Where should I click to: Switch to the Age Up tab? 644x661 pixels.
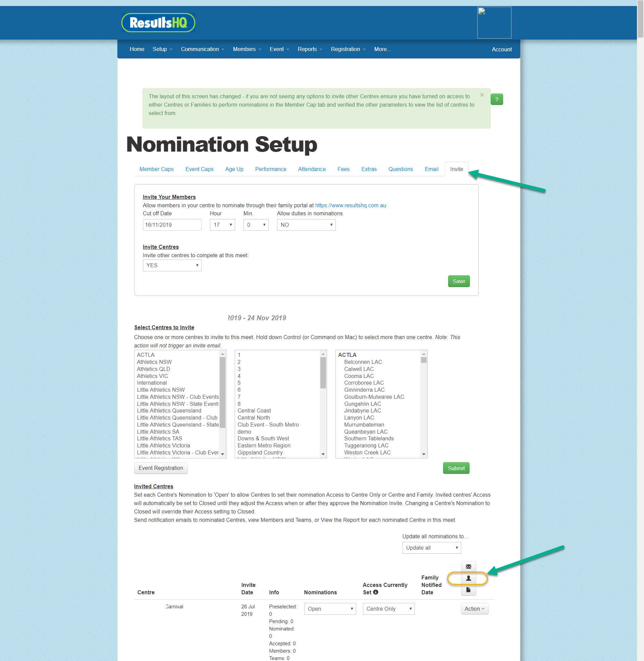coord(234,169)
